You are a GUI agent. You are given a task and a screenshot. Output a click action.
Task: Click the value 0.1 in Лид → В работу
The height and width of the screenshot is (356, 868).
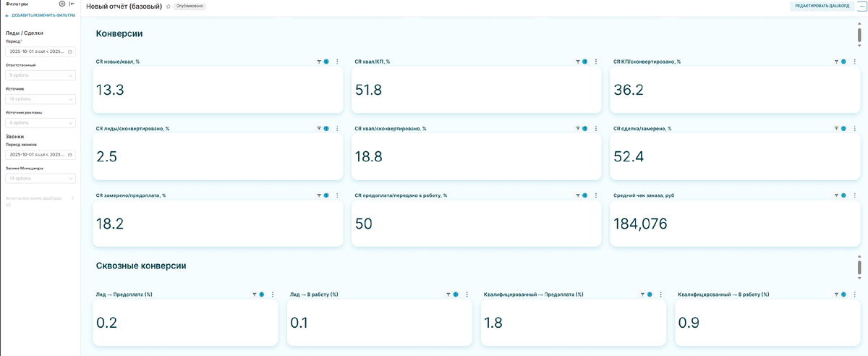(x=299, y=323)
